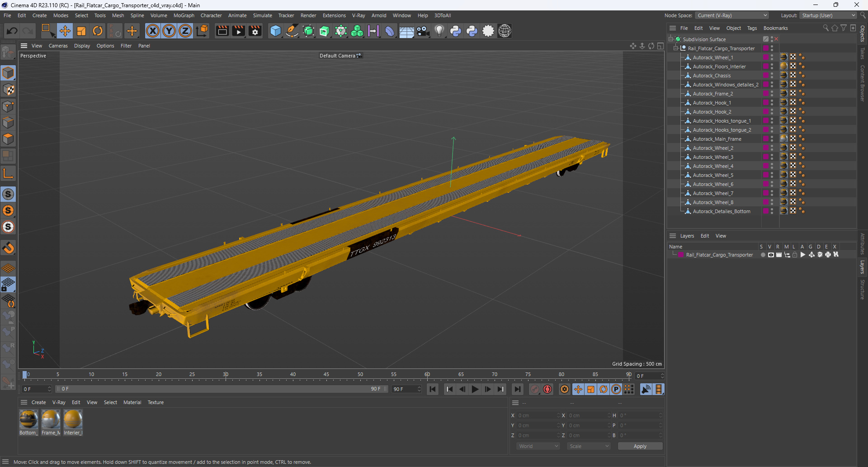Open viewport Cameras menu
This screenshot has height=467, width=868.
pos(58,46)
